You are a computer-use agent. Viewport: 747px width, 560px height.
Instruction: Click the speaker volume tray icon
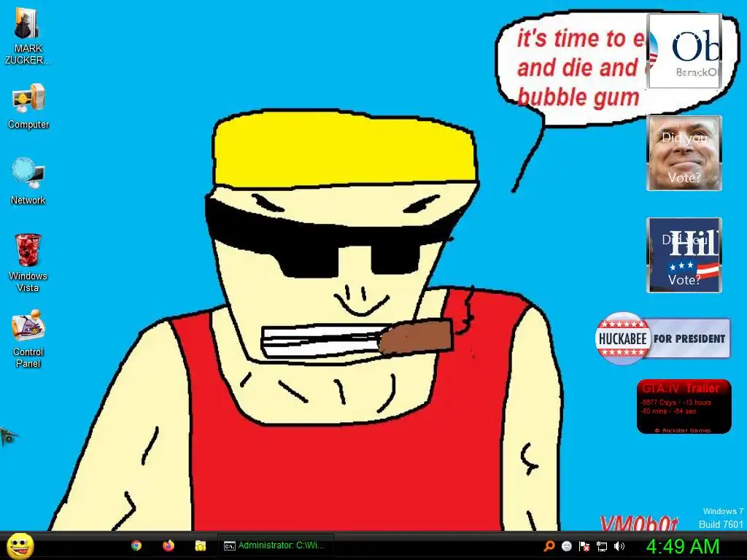tap(619, 546)
